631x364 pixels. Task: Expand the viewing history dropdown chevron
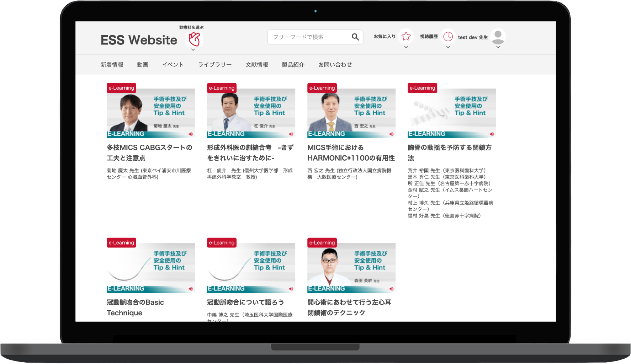coord(448,47)
